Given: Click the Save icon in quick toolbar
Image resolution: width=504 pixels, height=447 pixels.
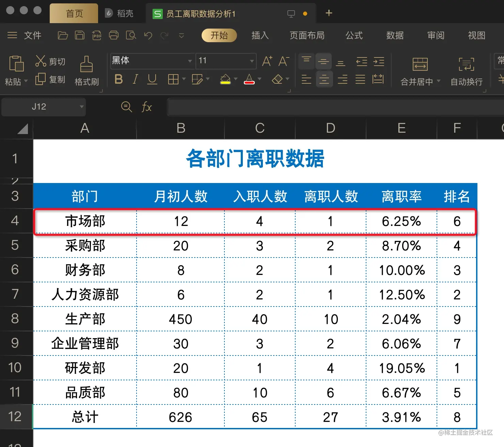Looking at the screenshot, I should tap(80, 35).
